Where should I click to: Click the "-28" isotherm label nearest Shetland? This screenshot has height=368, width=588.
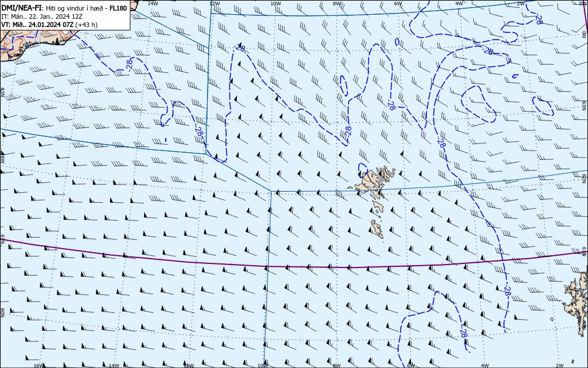point(507,290)
